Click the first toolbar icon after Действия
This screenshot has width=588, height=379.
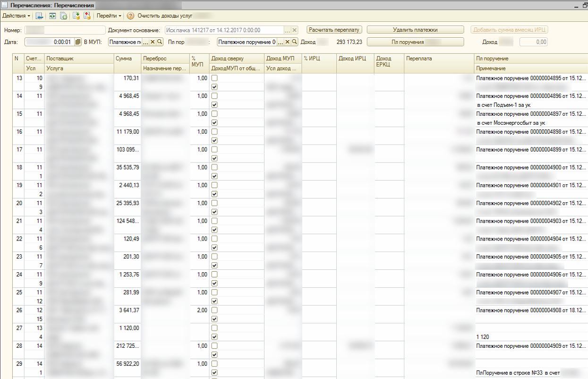(x=40, y=16)
